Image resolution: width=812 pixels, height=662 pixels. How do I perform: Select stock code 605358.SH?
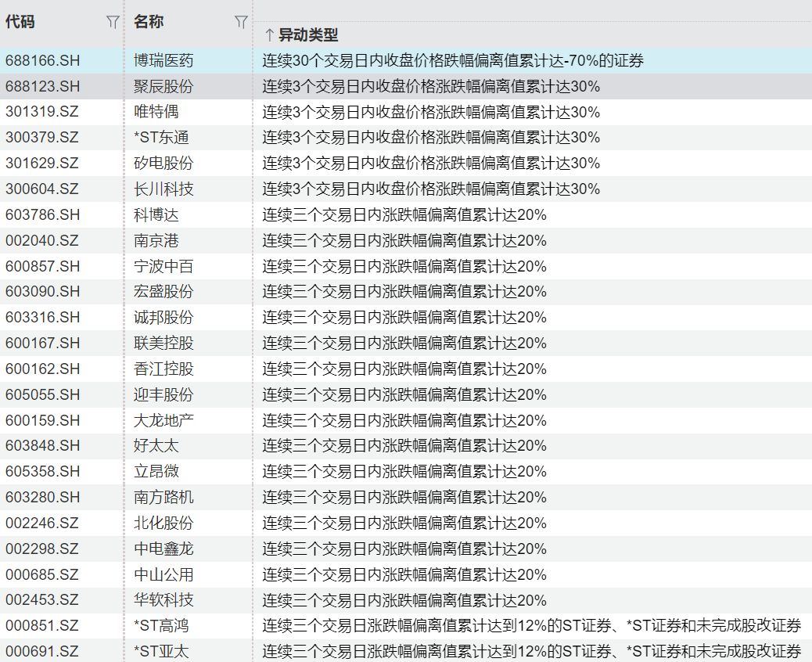click(43, 472)
